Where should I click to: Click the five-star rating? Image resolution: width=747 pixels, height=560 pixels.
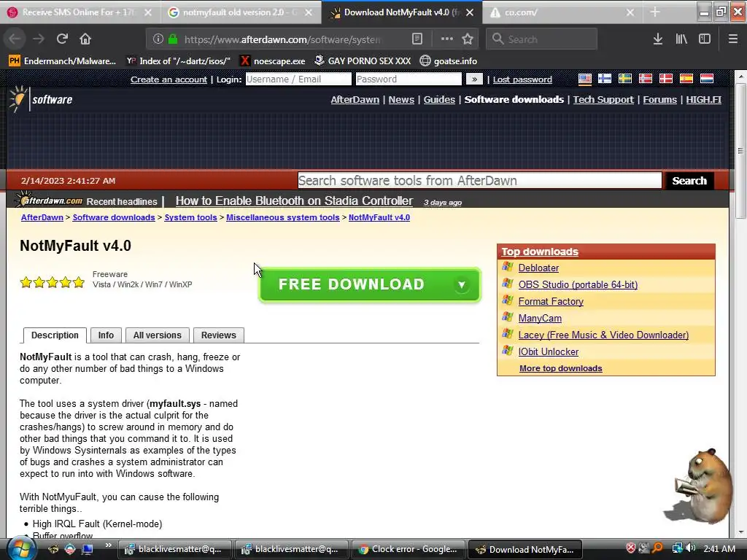click(53, 283)
